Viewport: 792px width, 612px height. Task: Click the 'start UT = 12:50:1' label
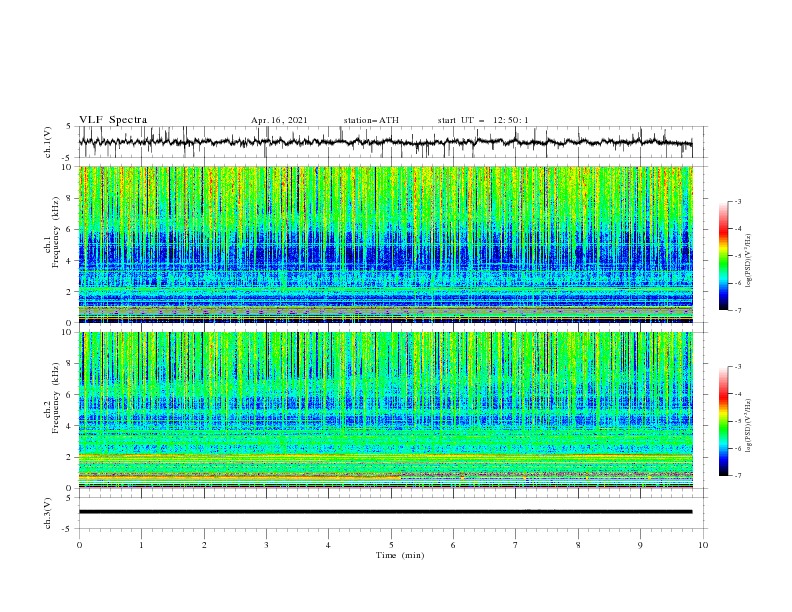tap(483, 120)
